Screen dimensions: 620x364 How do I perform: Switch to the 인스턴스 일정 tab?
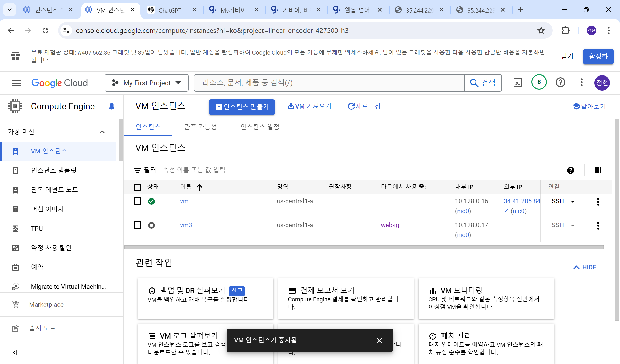(x=260, y=127)
